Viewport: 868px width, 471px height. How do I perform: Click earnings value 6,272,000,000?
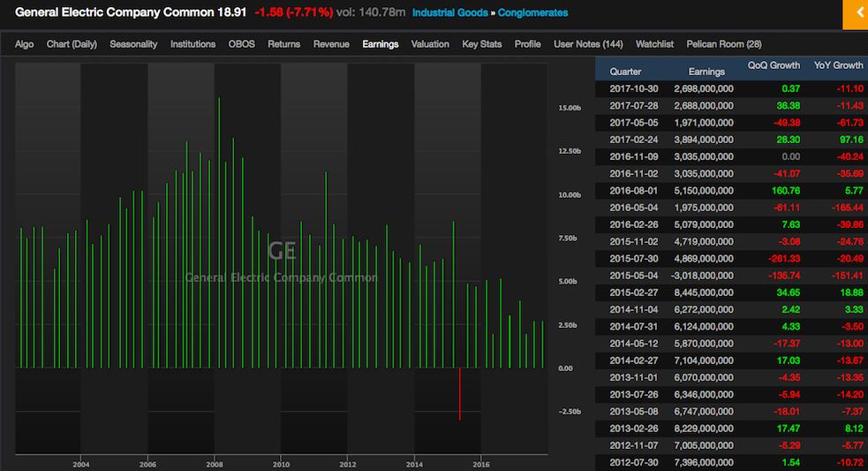[704, 310]
